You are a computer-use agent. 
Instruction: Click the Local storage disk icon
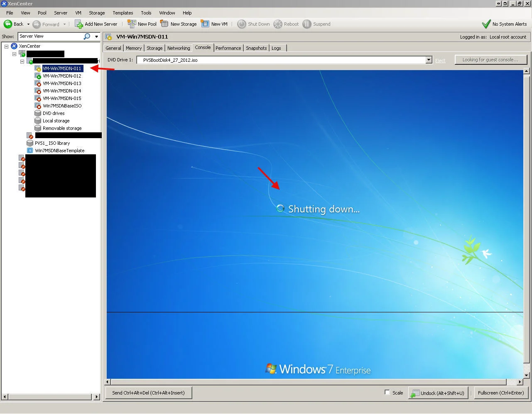click(38, 121)
